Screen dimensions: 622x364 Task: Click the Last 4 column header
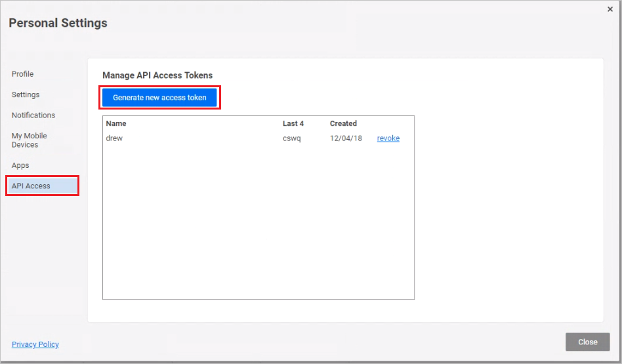tap(293, 124)
